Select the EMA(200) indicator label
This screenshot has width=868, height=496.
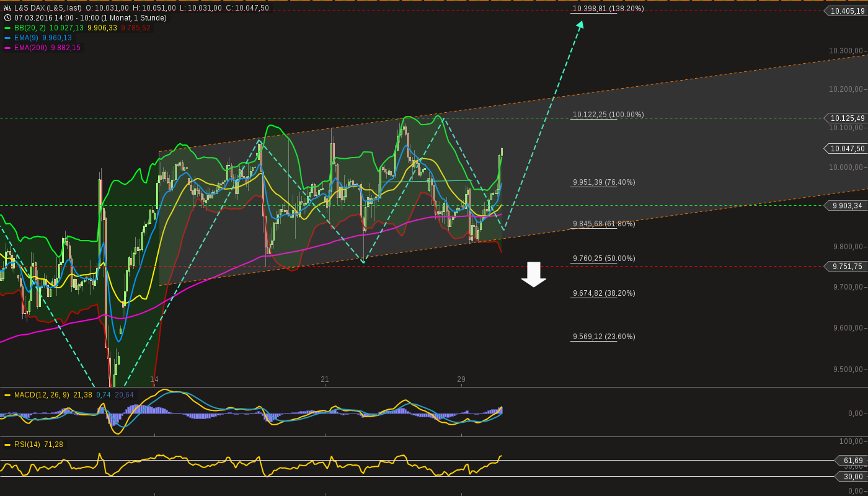pos(30,48)
